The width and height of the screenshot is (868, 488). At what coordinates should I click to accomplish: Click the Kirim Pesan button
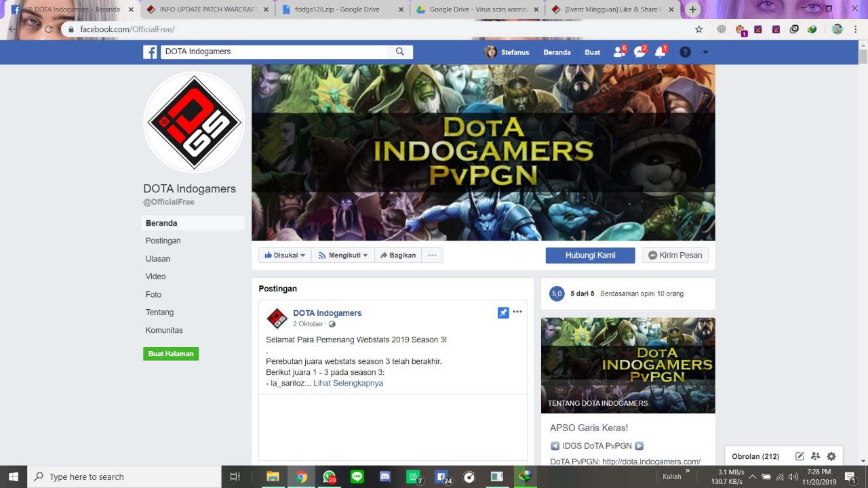(x=675, y=255)
